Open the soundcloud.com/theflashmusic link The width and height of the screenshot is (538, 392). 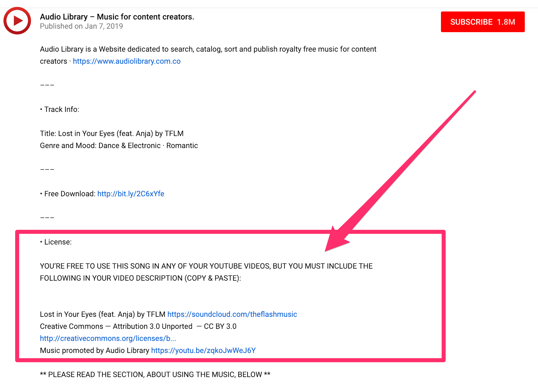[x=232, y=314]
